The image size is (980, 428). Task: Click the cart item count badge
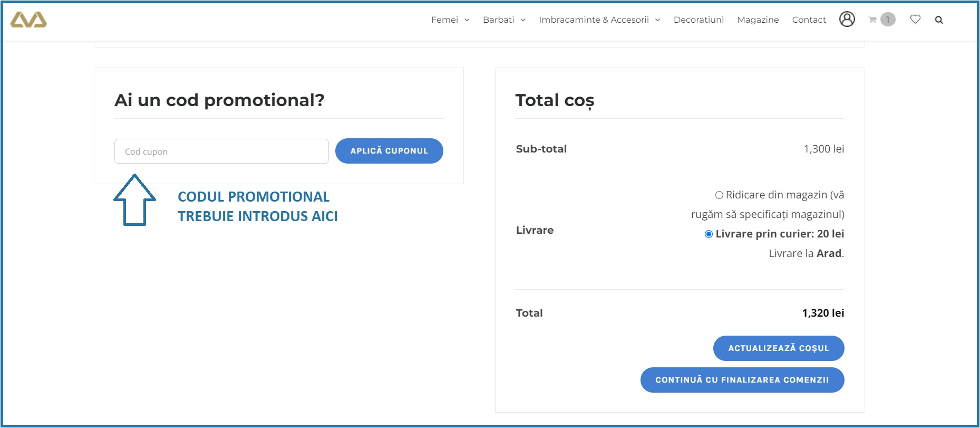(x=888, y=20)
